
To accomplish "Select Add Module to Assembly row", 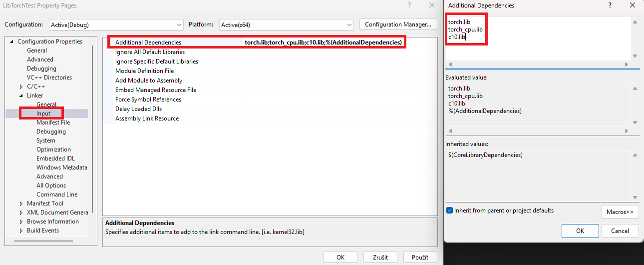I will coord(270,80).
